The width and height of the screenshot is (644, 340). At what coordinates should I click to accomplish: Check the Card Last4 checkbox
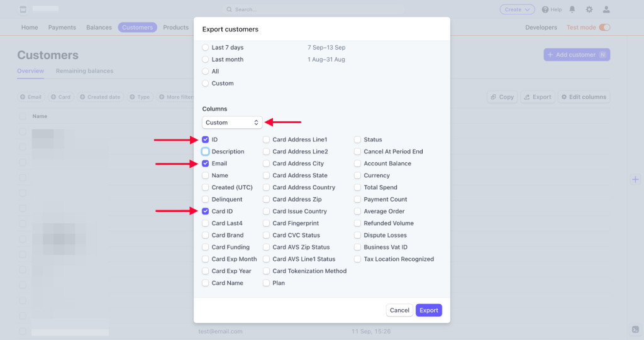(x=206, y=223)
